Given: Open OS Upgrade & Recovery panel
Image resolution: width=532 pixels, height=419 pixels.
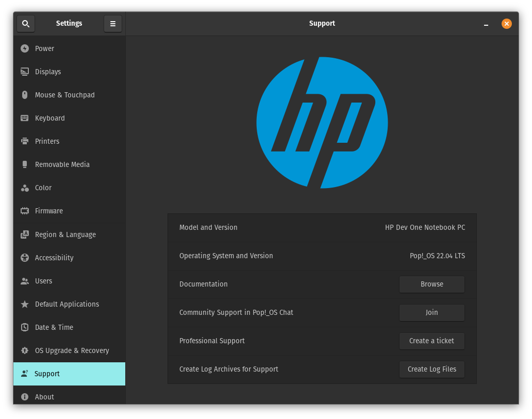Looking at the screenshot, I should point(72,350).
